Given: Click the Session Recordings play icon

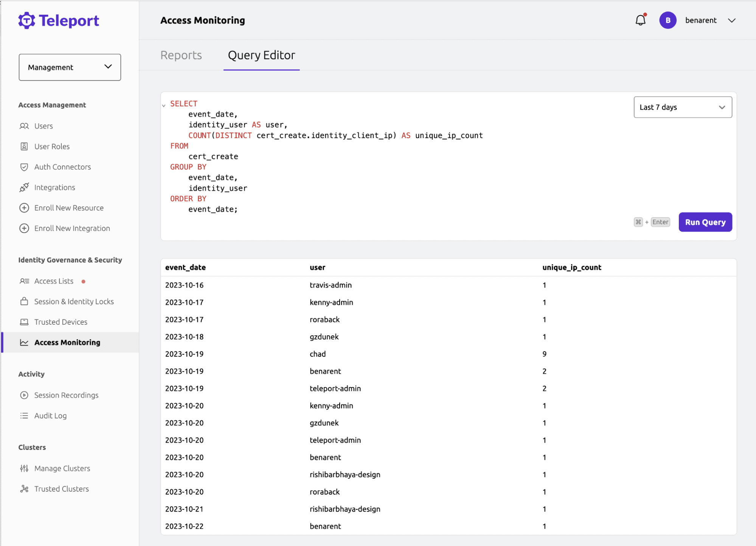Looking at the screenshot, I should coord(24,395).
